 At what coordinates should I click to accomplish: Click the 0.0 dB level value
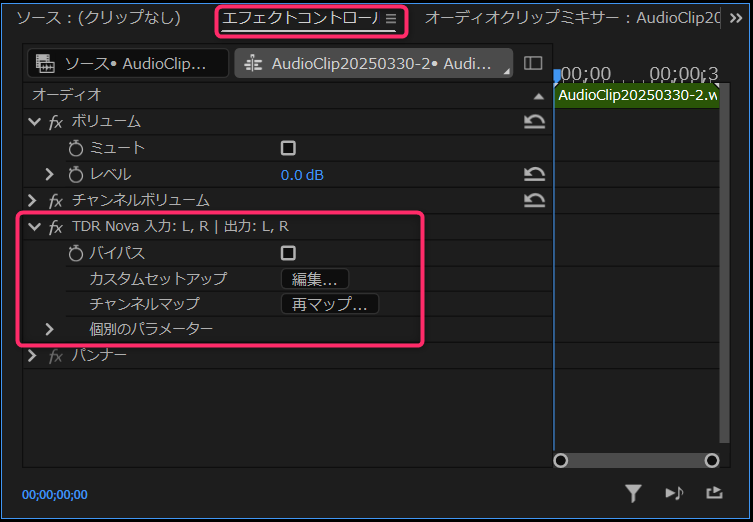302,175
